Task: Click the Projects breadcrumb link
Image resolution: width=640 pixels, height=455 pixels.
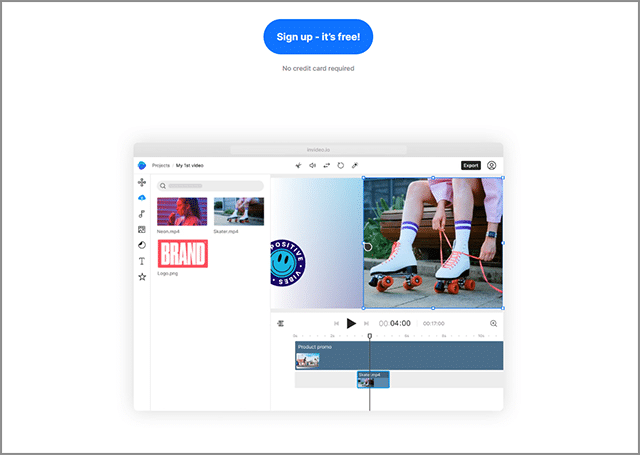Action: (x=161, y=165)
